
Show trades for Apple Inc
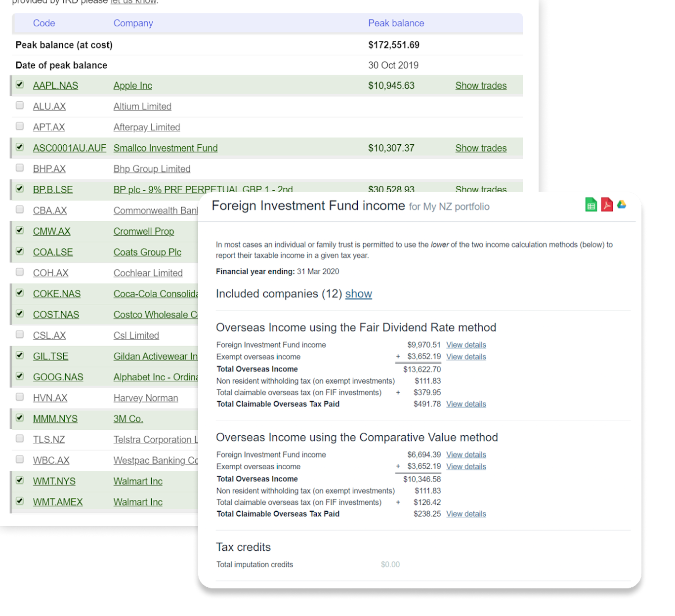click(481, 85)
